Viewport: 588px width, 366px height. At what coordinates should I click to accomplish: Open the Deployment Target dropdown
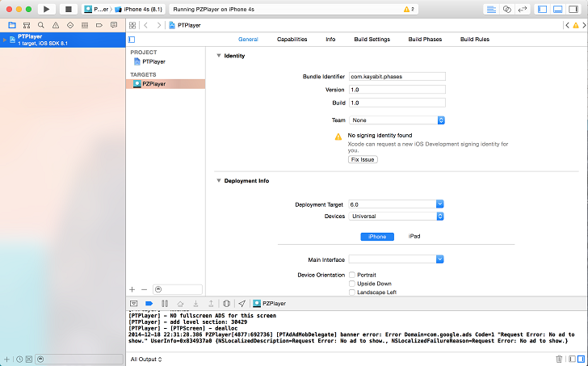[440, 204]
